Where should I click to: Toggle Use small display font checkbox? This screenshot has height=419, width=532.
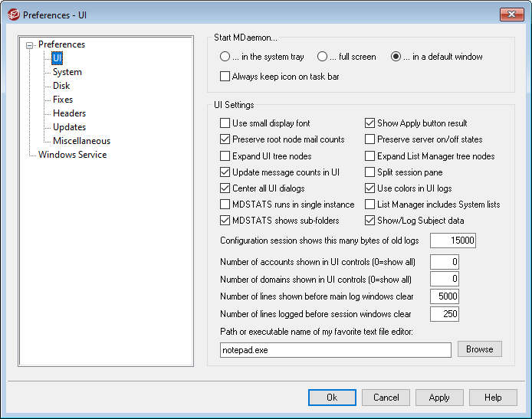point(225,123)
